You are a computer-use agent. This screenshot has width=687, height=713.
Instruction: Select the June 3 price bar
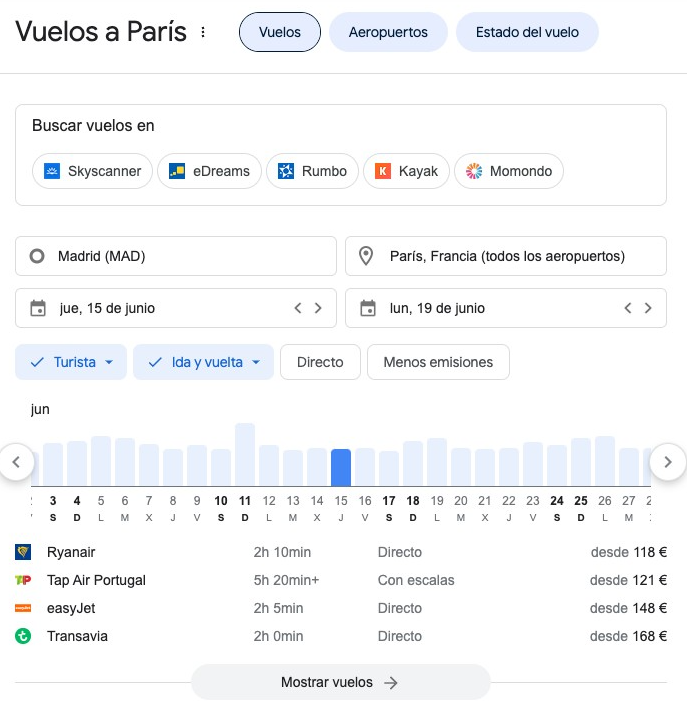pyautogui.click(x=53, y=464)
